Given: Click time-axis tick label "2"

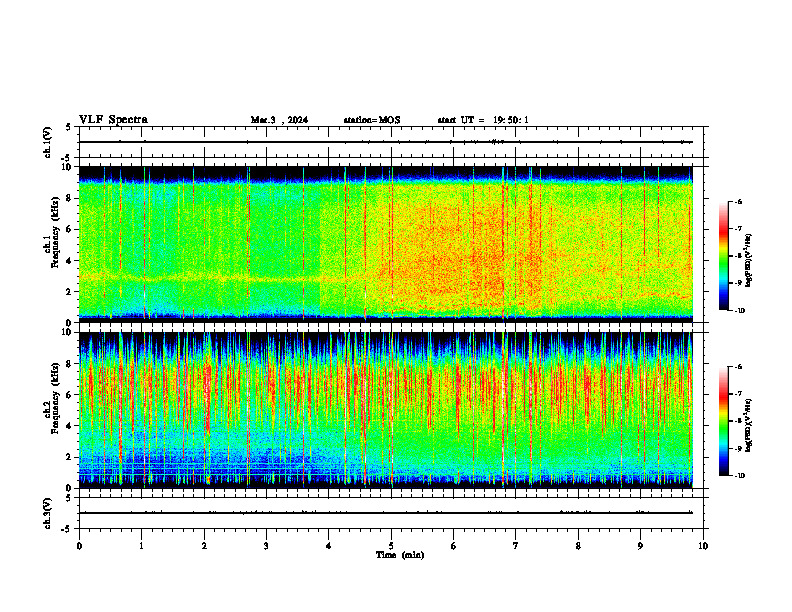Looking at the screenshot, I should point(204,546).
